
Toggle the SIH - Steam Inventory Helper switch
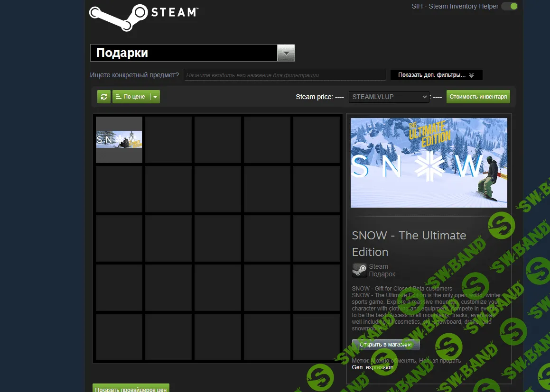coord(510,7)
